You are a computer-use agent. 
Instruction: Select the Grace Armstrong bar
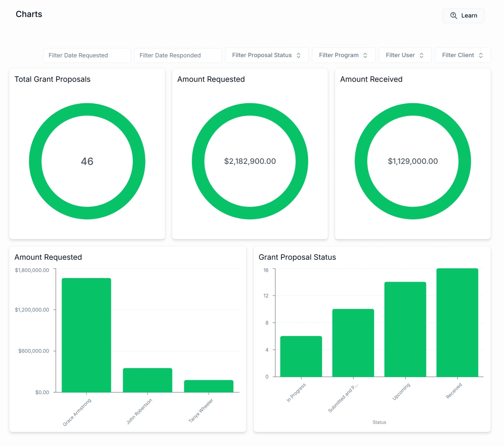[x=86, y=335]
